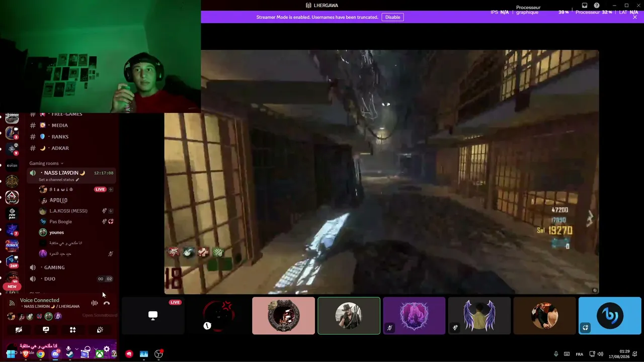
Task: Switch the FRA keyboard language
Action: point(580,354)
